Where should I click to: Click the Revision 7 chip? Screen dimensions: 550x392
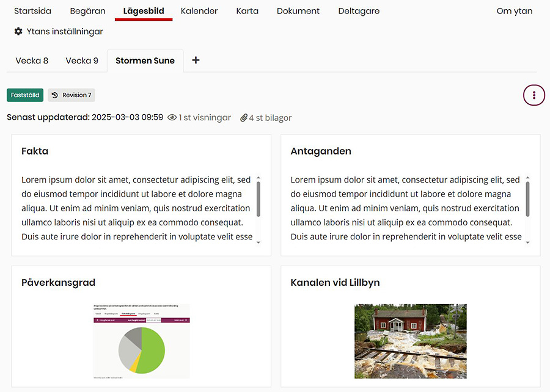tap(71, 95)
